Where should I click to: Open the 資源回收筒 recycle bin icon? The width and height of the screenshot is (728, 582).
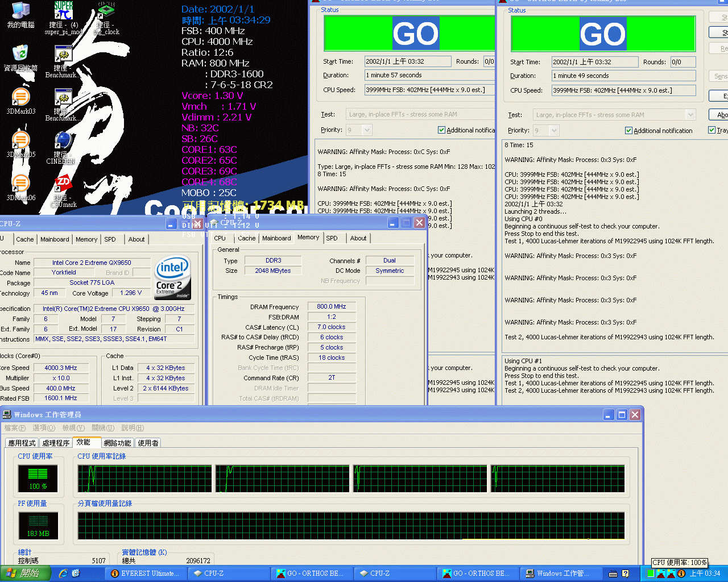(x=20, y=59)
